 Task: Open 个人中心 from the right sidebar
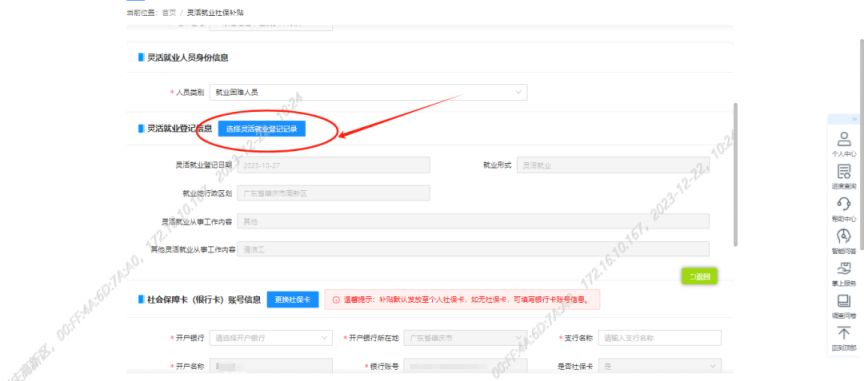tap(844, 144)
